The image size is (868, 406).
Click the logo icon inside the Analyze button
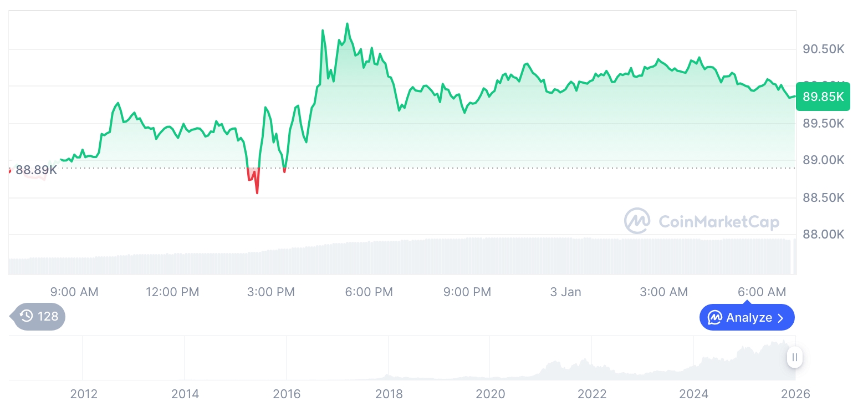715,318
